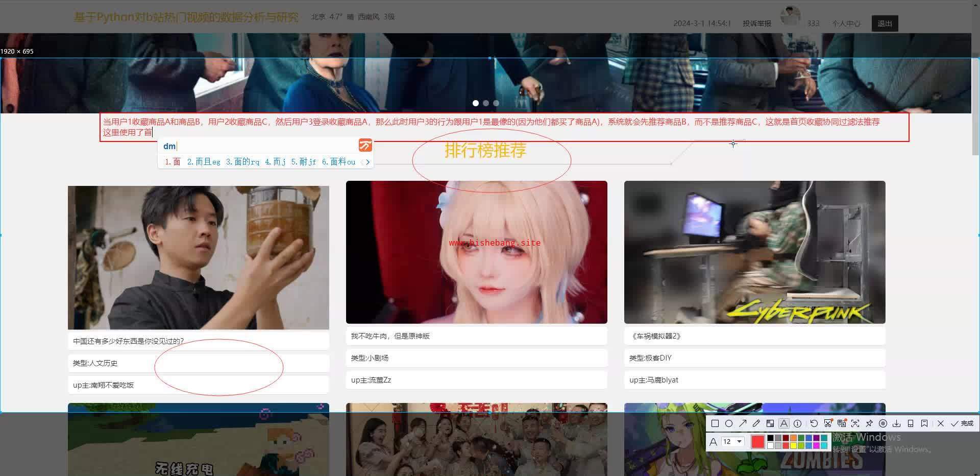Undo the last annotation
Viewport: 980px width, 476px height.
pos(814,423)
